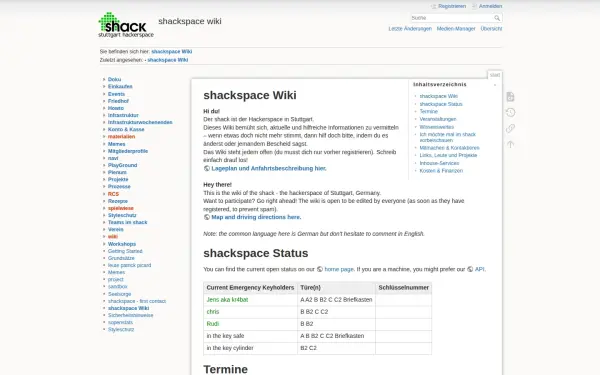
Task: Open the 'chris' keyholder profile
Action: pyautogui.click(x=213, y=312)
